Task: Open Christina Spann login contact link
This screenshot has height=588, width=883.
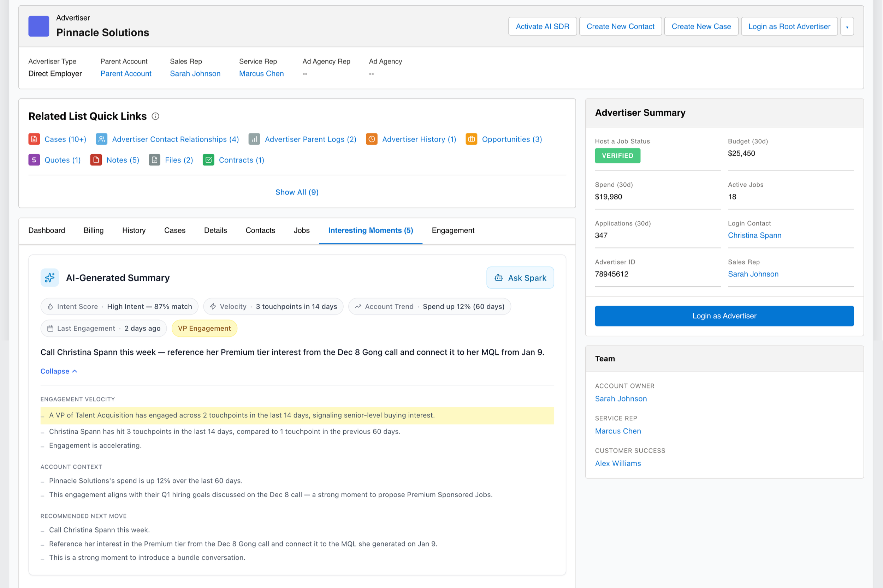Action: (754, 235)
